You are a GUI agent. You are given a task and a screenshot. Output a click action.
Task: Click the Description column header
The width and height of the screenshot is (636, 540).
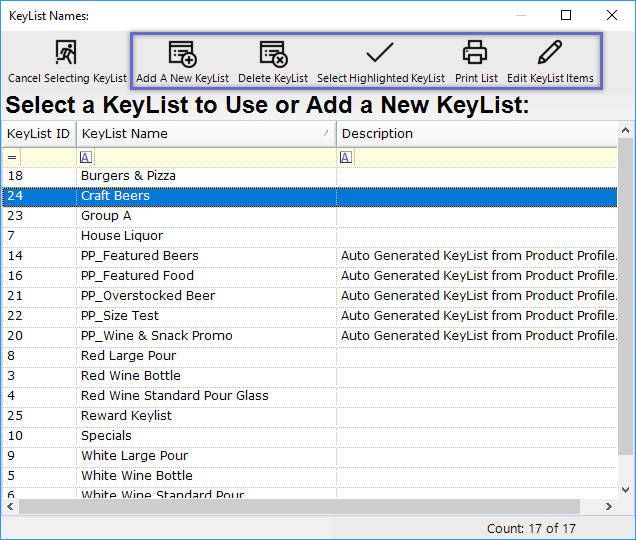click(x=470, y=134)
